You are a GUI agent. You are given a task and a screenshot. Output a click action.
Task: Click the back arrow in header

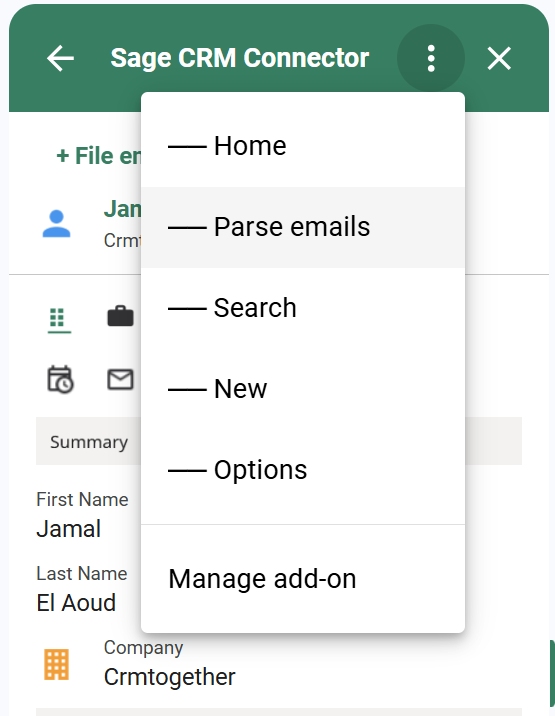pyautogui.click(x=60, y=58)
